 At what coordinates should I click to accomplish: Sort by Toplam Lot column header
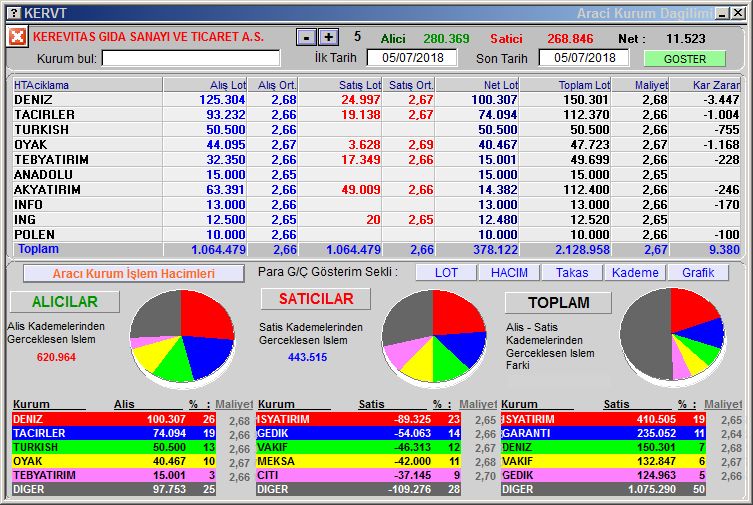click(565, 85)
